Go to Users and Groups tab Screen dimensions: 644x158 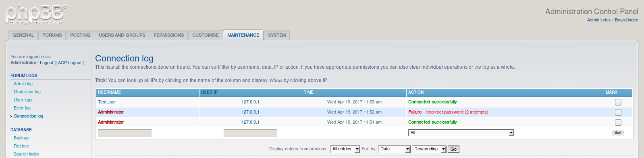coord(122,35)
